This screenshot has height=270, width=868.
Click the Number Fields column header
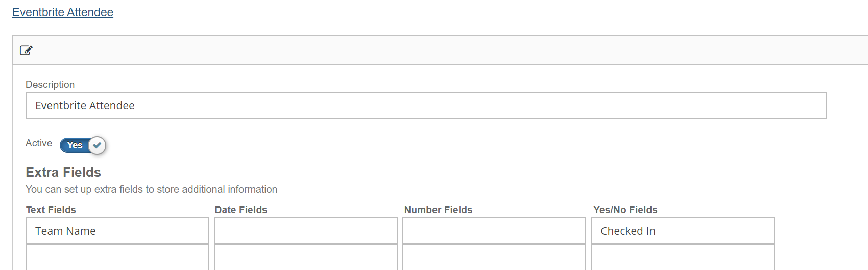[x=438, y=210]
